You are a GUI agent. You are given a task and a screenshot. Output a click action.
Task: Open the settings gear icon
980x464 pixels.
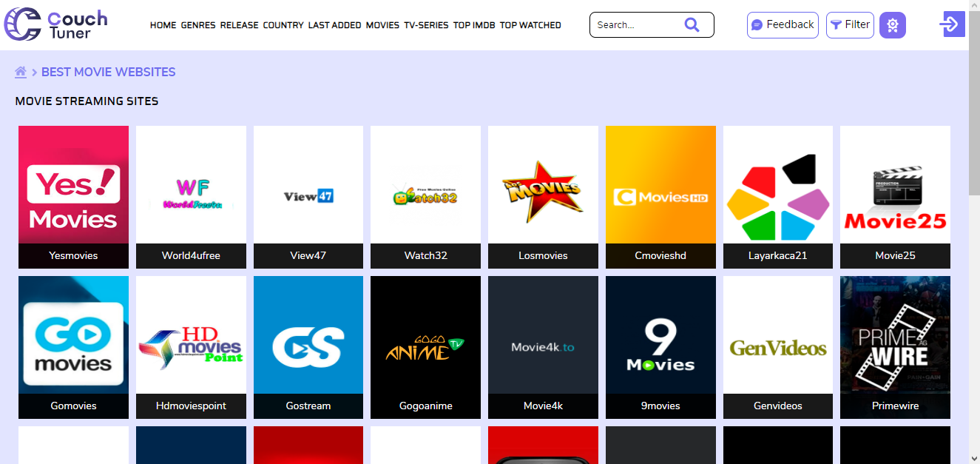(x=892, y=25)
